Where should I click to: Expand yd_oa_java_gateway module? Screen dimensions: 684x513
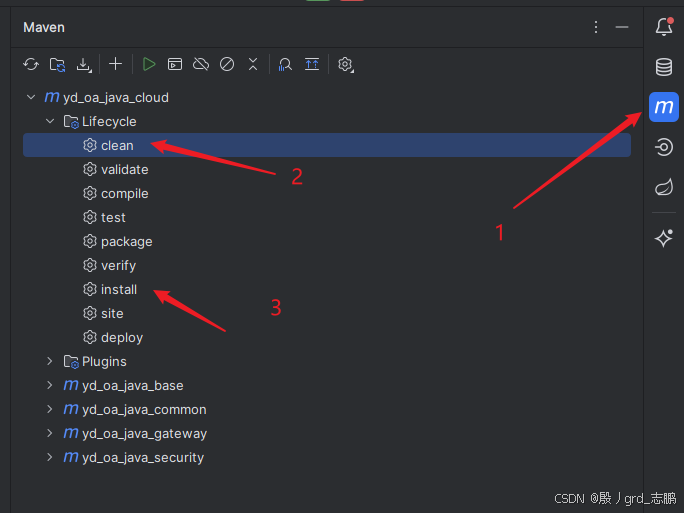50,433
